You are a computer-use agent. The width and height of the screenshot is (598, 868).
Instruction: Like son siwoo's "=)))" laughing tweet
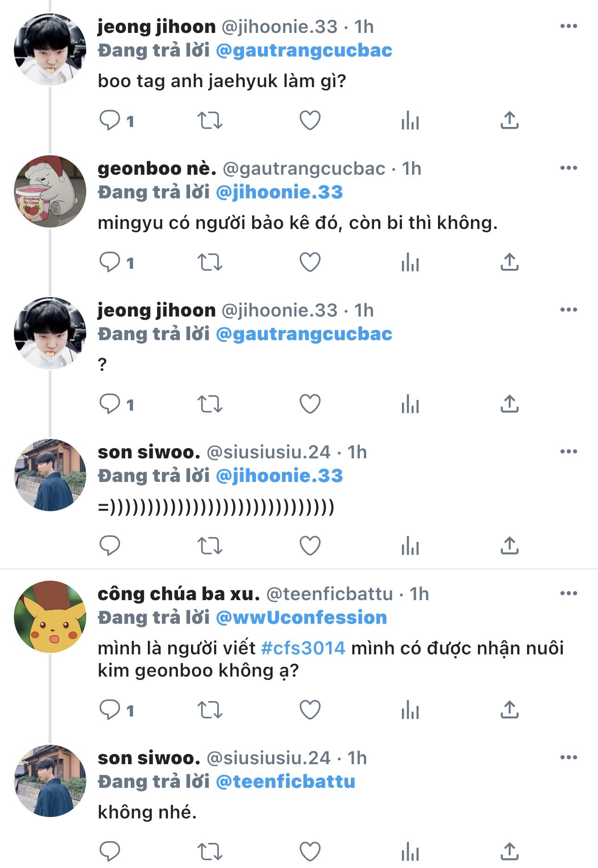point(310,546)
